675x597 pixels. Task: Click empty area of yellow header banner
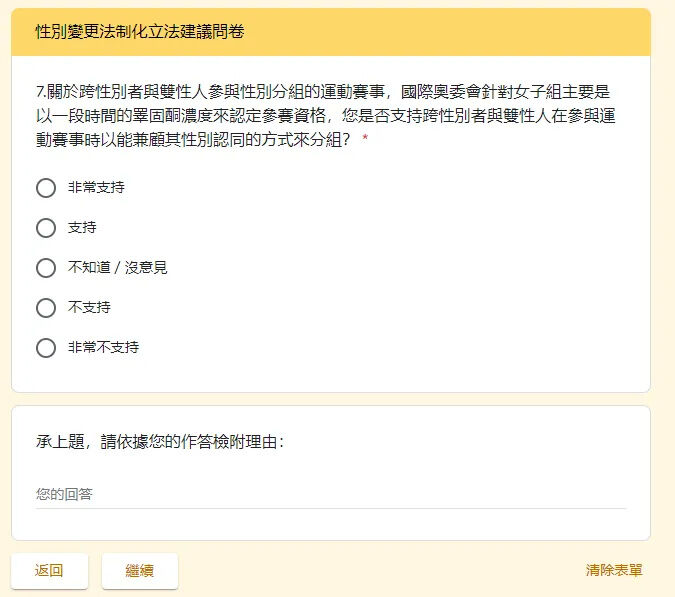click(448, 32)
